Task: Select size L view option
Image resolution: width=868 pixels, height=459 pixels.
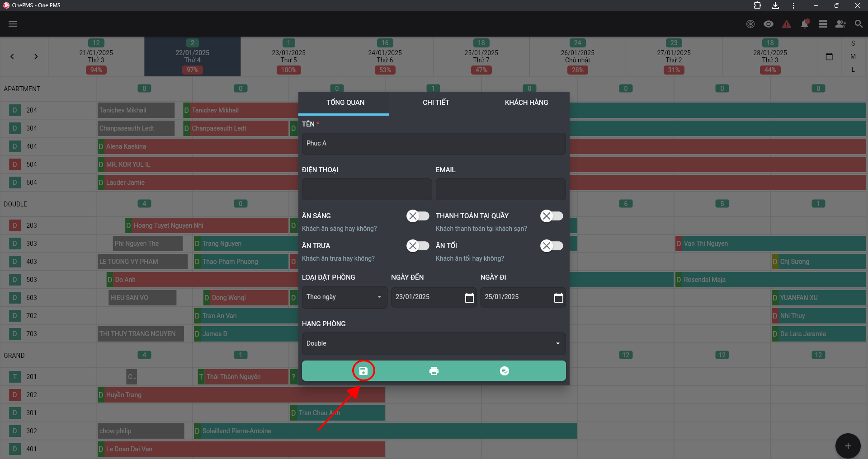Action: tap(853, 70)
